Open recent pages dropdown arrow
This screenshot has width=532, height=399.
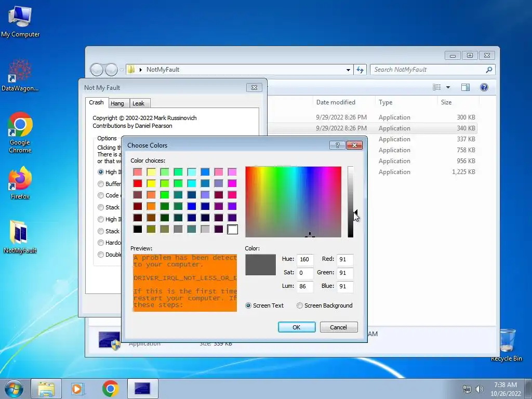122,70
